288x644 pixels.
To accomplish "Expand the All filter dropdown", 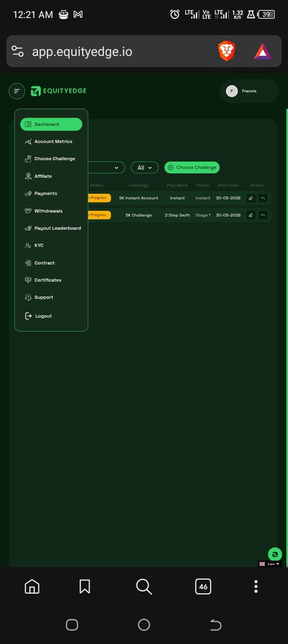I will pyautogui.click(x=145, y=167).
